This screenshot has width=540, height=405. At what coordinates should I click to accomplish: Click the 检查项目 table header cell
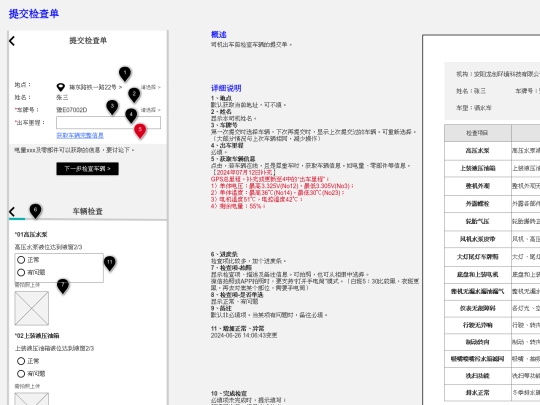click(478, 133)
